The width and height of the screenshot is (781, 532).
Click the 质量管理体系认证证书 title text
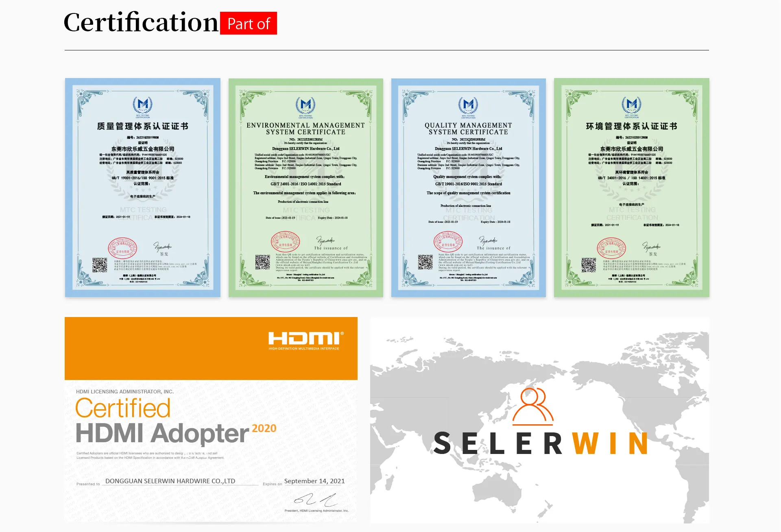coord(143,126)
